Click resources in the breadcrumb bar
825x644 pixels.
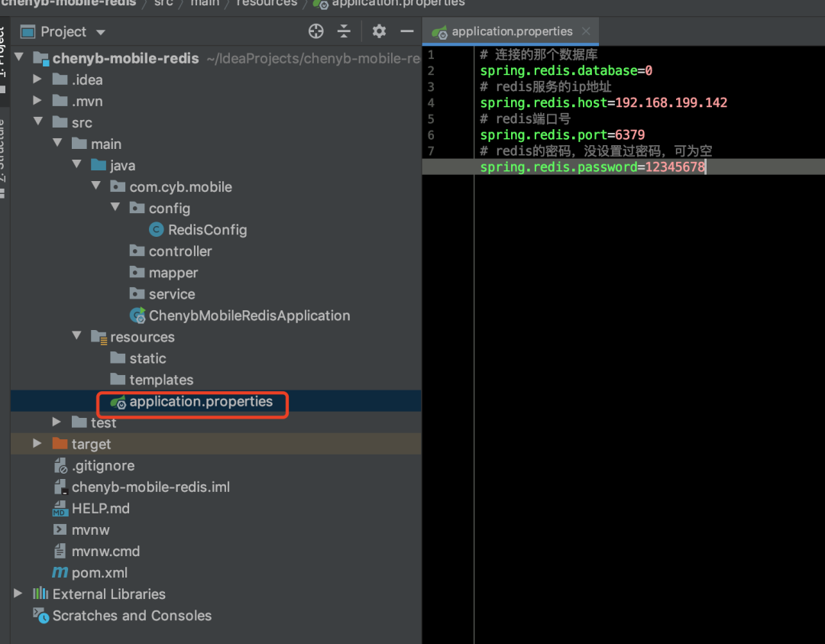[266, 4]
